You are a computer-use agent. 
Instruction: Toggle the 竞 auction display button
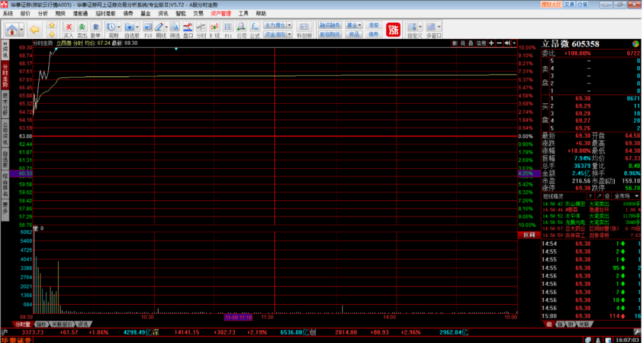[x=463, y=43]
